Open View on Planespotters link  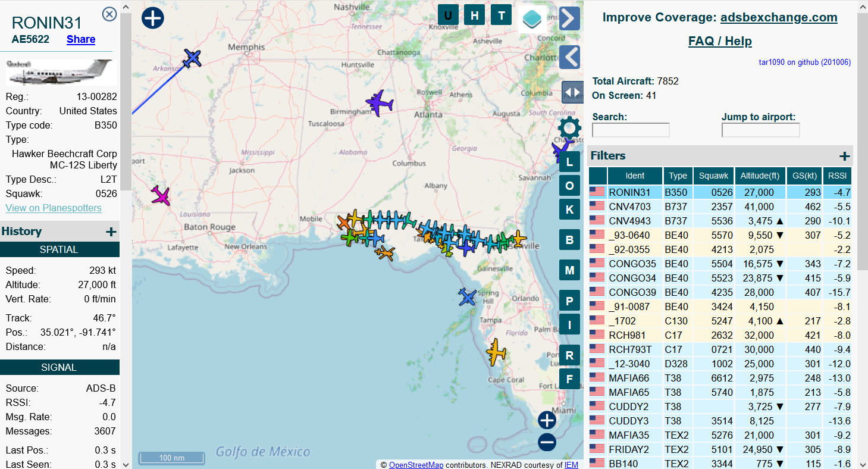(54, 208)
